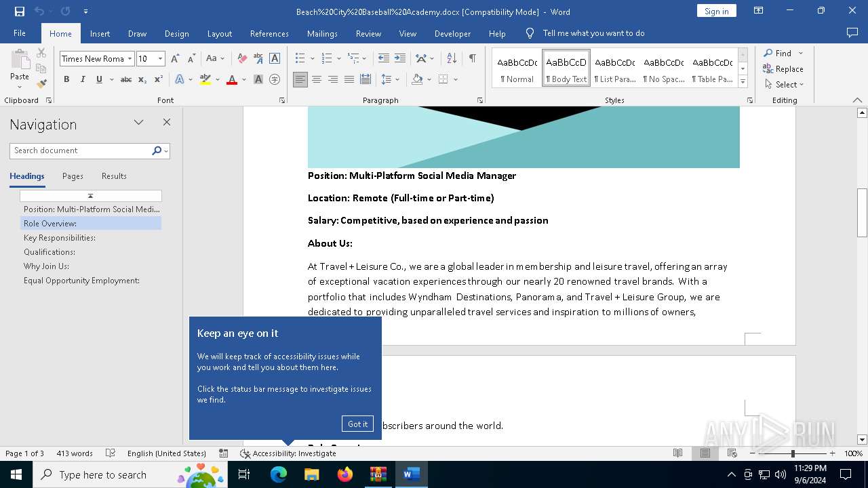Click the Tell me what you want to do box
Screen dimensions: 868x488
[x=593, y=33]
